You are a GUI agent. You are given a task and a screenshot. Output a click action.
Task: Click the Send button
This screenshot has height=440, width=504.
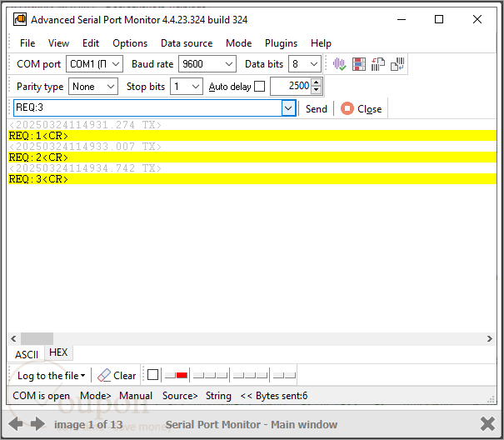(317, 108)
